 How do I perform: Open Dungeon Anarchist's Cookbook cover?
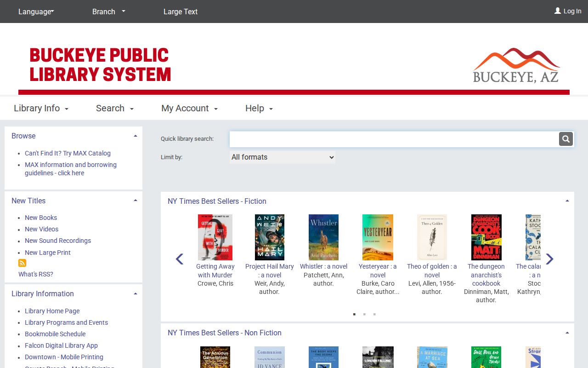486,237
